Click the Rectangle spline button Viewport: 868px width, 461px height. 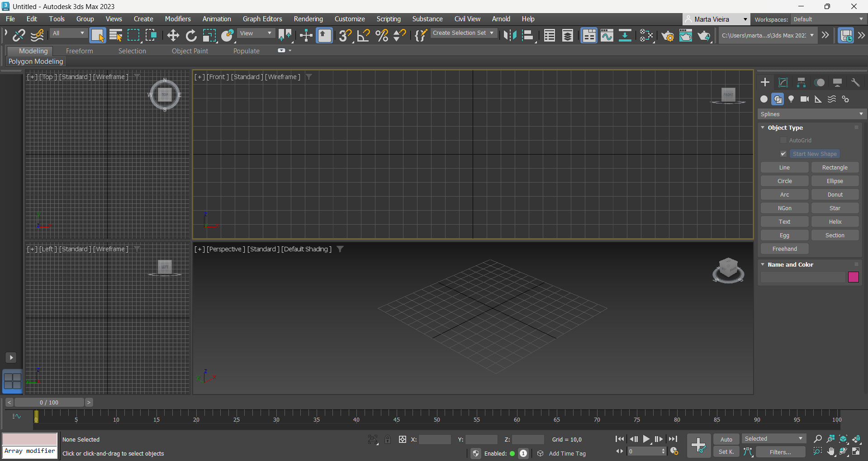pyautogui.click(x=835, y=168)
